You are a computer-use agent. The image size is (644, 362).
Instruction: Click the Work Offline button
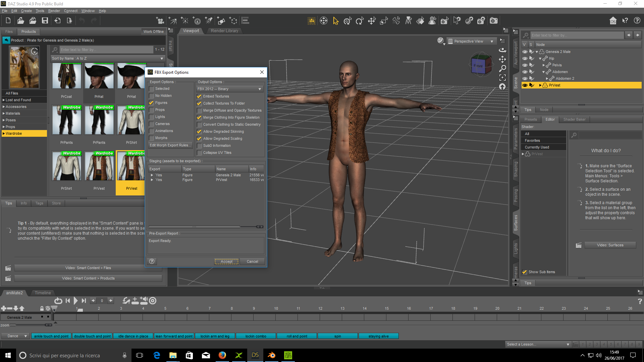[154, 32]
